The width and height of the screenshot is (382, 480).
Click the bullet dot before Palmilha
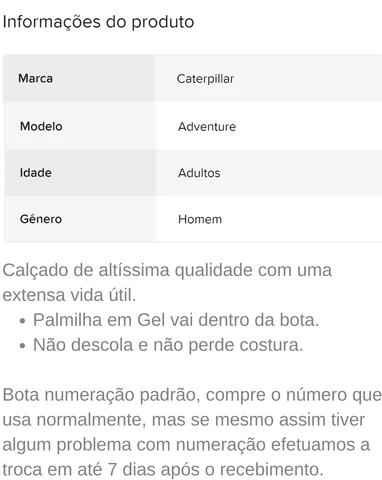coord(23,321)
